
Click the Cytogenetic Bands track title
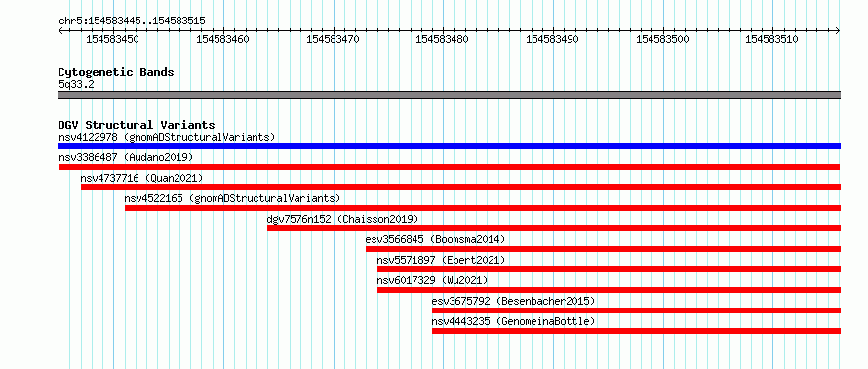pyautogui.click(x=116, y=72)
